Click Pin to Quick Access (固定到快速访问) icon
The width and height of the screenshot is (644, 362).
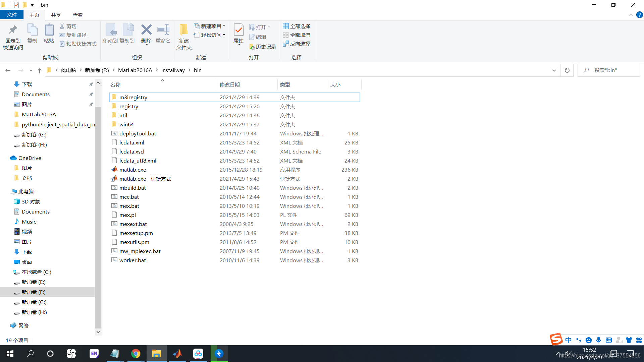coord(13,30)
